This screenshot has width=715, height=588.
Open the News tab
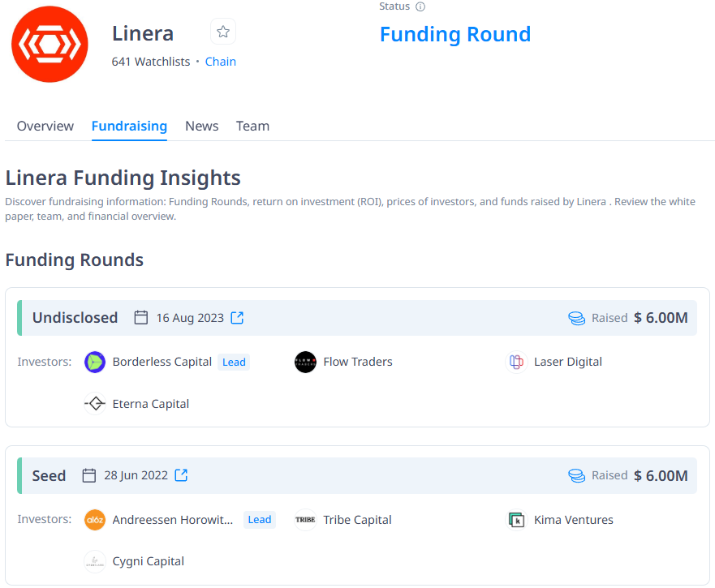pyautogui.click(x=201, y=126)
